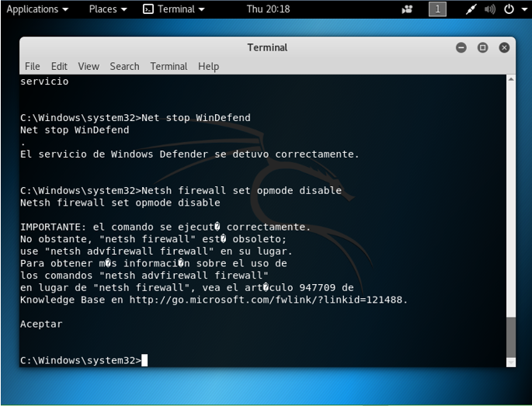Open the Search menu

point(124,66)
